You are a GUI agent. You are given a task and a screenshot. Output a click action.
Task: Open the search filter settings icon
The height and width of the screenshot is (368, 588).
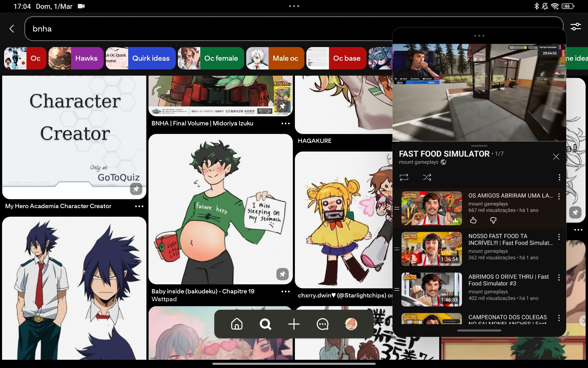click(575, 27)
